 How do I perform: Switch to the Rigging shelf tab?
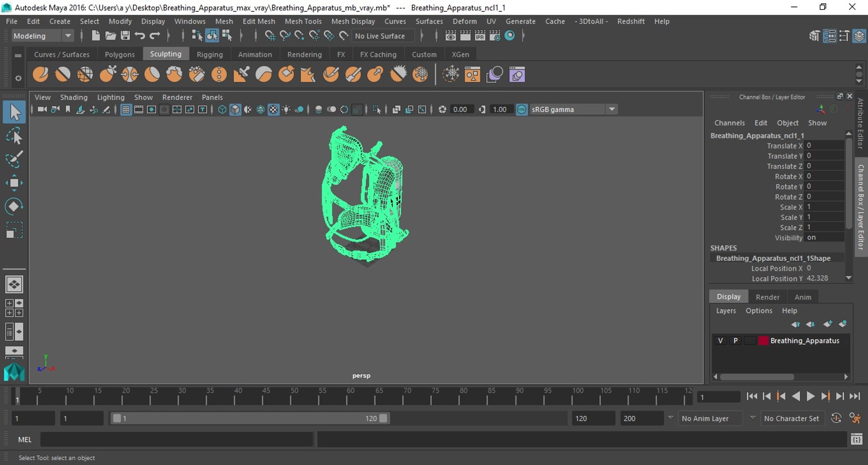pos(210,54)
